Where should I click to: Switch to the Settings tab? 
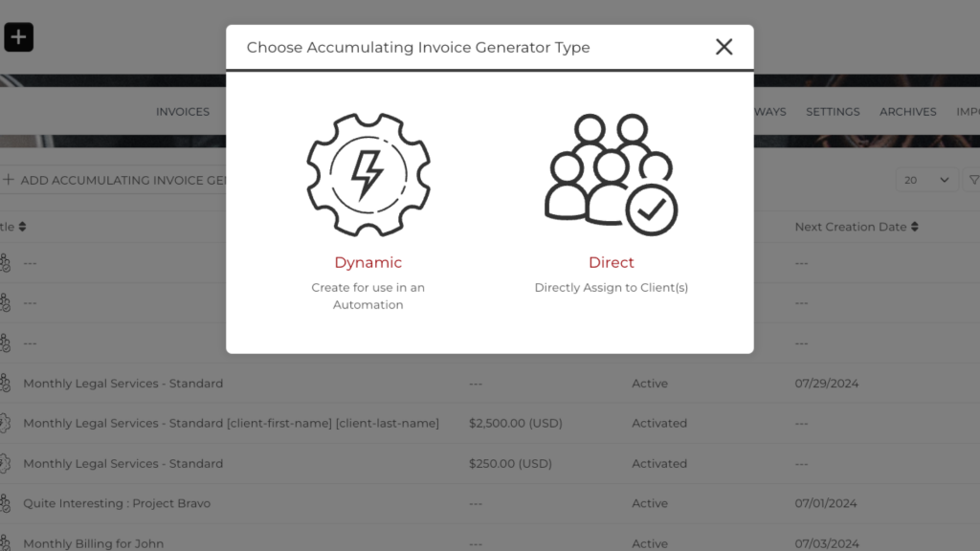[833, 112]
